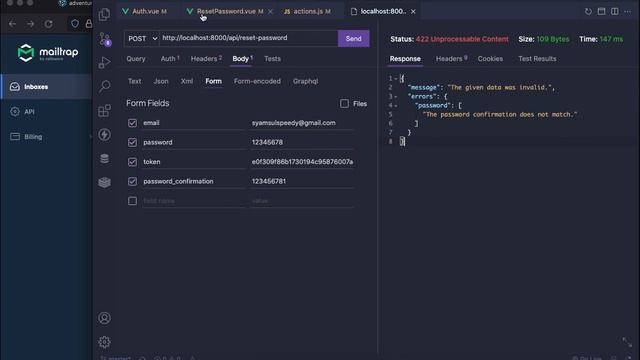This screenshot has height=360, width=640.
Task: Open the more actions ellipsis at top right
Action: [627, 11]
